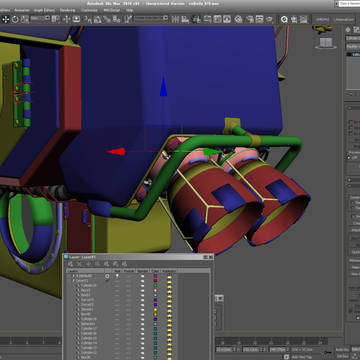The height and width of the screenshot is (360, 360).
Task: Select the Move tool in main toolbar
Action: tap(6, 19)
